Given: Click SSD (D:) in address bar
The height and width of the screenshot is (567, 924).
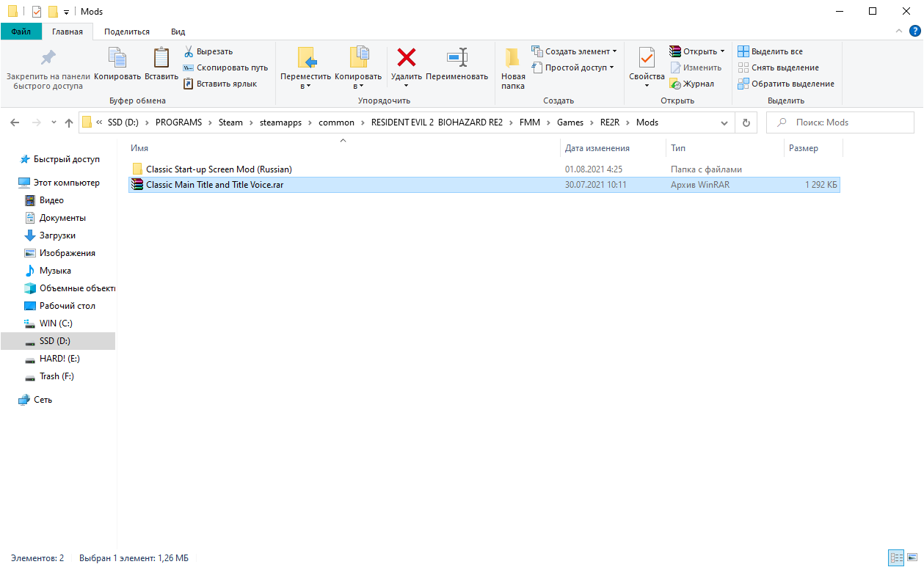Looking at the screenshot, I should 123,122.
